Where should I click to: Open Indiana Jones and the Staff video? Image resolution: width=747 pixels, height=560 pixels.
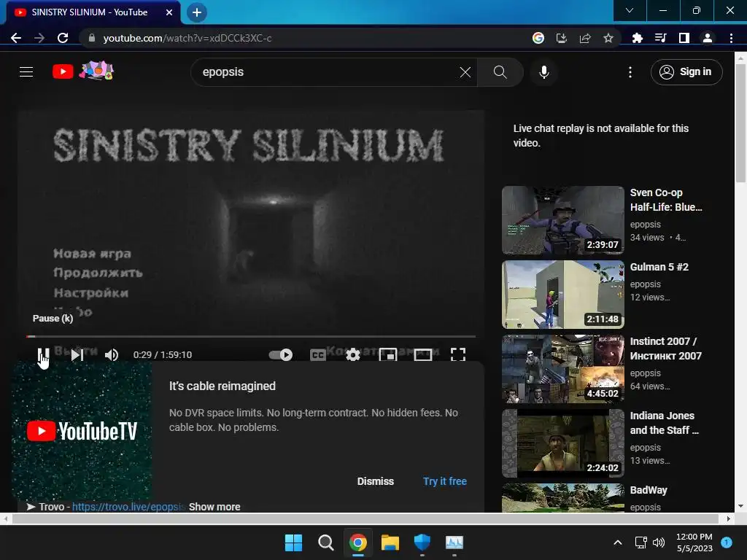pyautogui.click(x=562, y=443)
